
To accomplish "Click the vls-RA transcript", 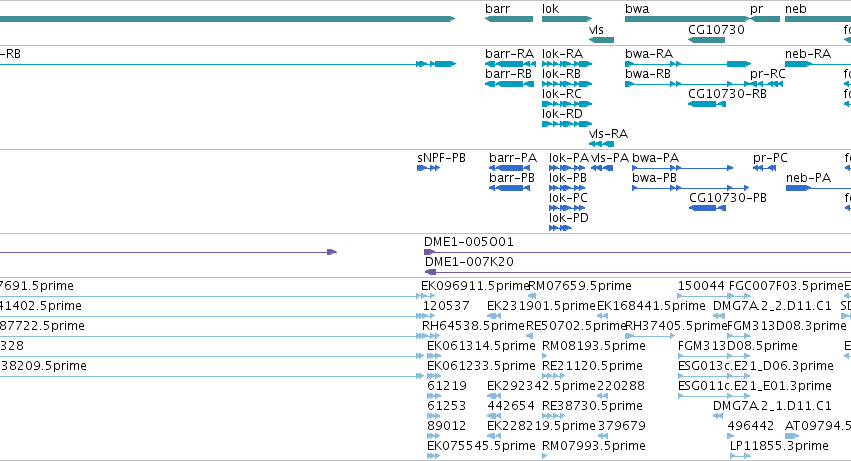I will (x=601, y=144).
